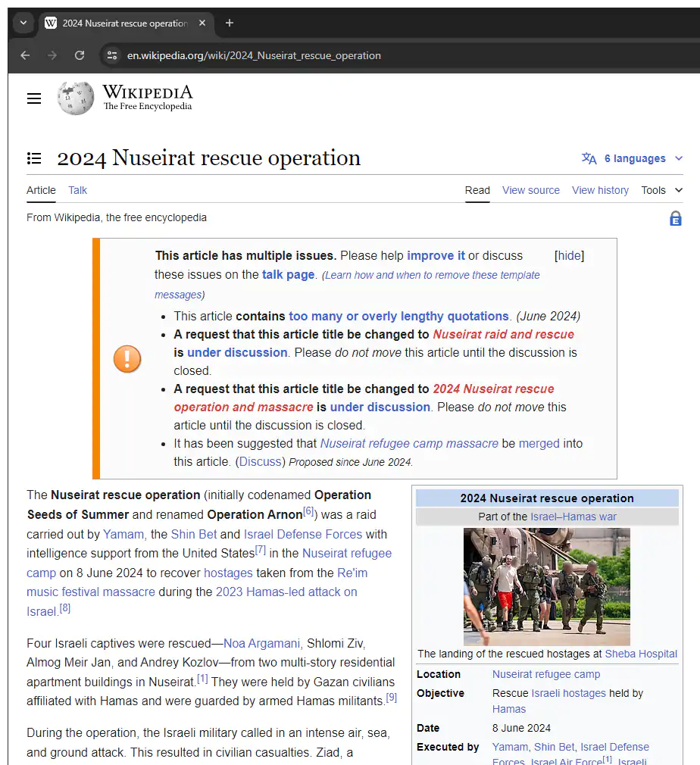Open the Israel–Hamas war infobox link
The height and width of the screenshot is (765, 700).
(x=573, y=517)
